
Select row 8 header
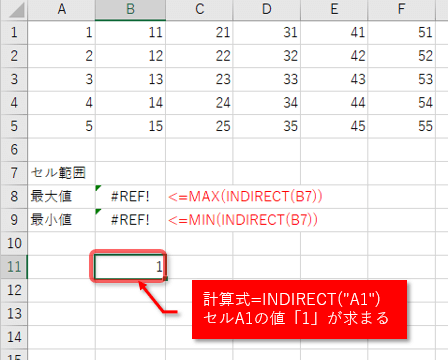point(14,196)
